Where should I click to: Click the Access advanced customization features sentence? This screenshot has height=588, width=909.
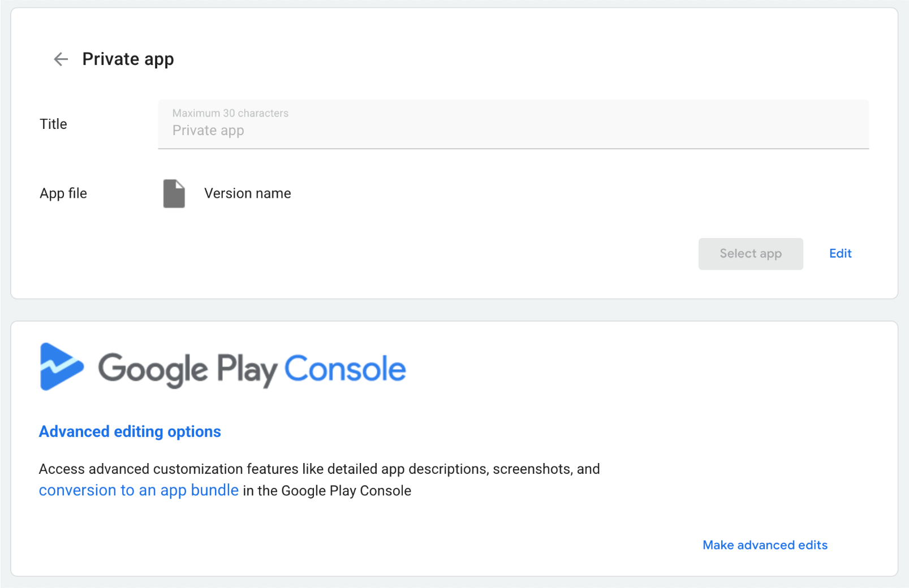(319, 469)
